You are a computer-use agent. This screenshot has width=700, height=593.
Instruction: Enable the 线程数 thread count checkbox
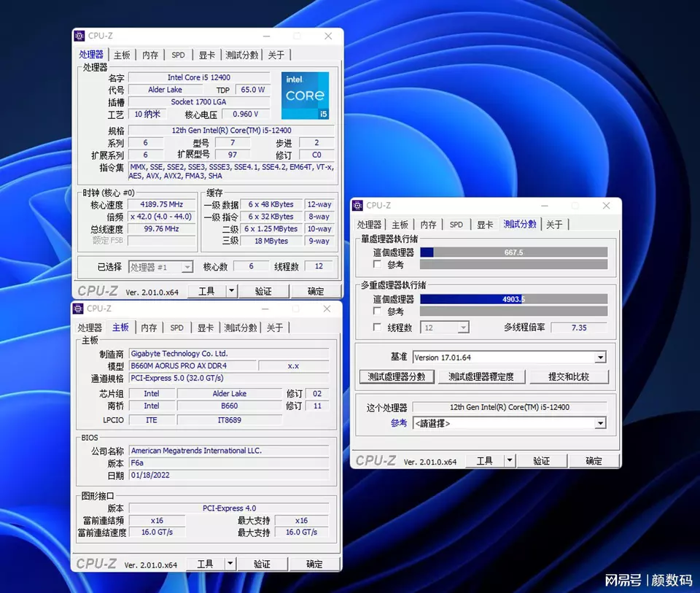pyautogui.click(x=377, y=327)
